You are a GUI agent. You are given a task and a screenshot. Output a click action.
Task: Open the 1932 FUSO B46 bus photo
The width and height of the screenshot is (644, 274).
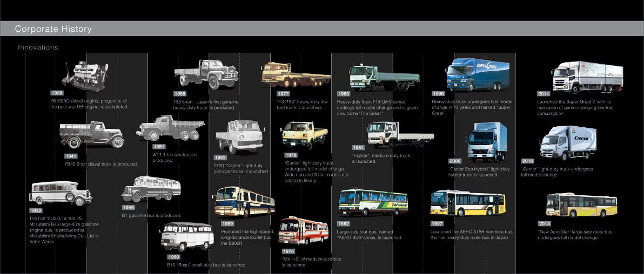[61, 193]
